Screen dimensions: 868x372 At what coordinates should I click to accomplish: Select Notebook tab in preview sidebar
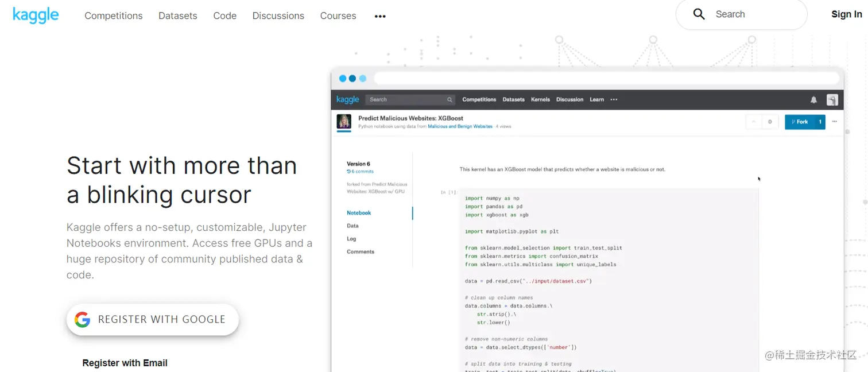(x=359, y=213)
